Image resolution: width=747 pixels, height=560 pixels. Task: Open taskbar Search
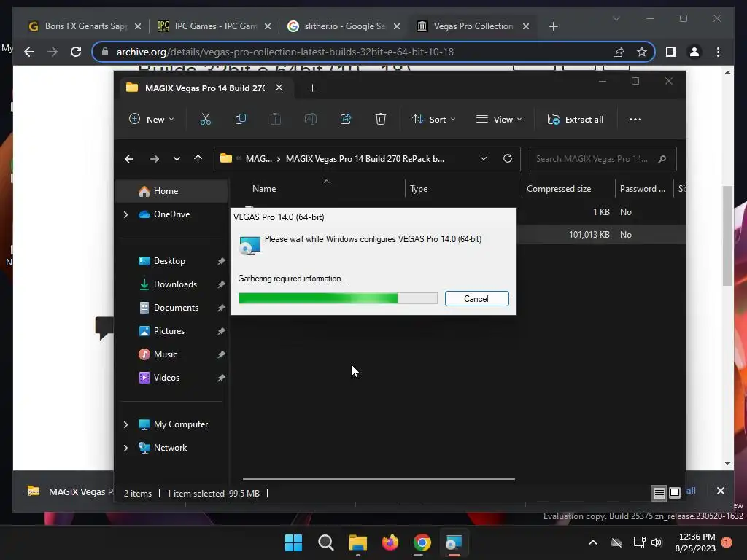[326, 542]
